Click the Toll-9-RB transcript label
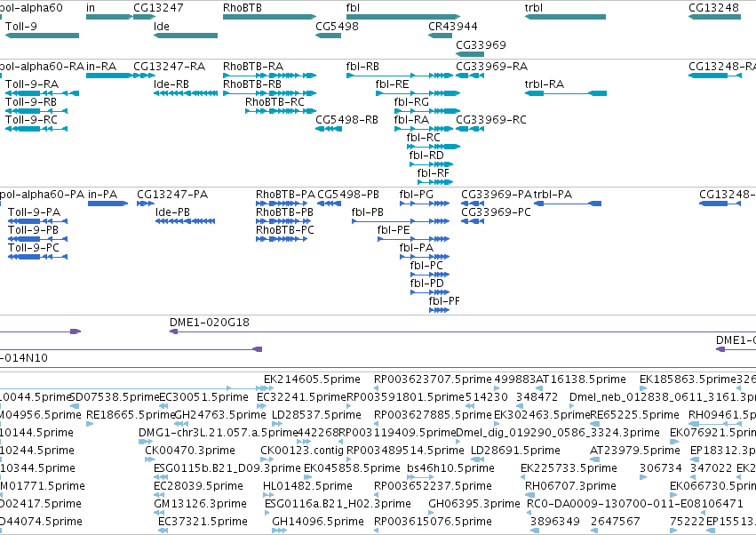Viewport: 756px width, 535px height. click(31, 102)
